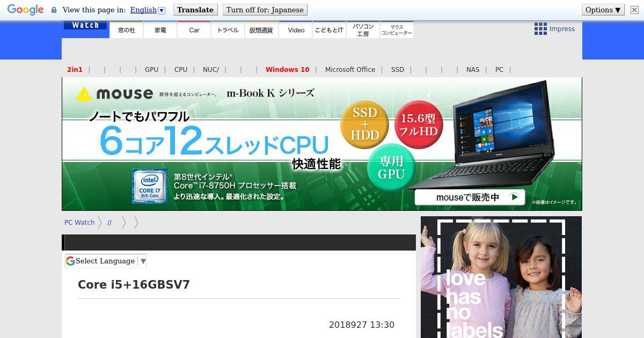This screenshot has width=644, height=338.
Task: Click the Translate button
Action: 195,10
